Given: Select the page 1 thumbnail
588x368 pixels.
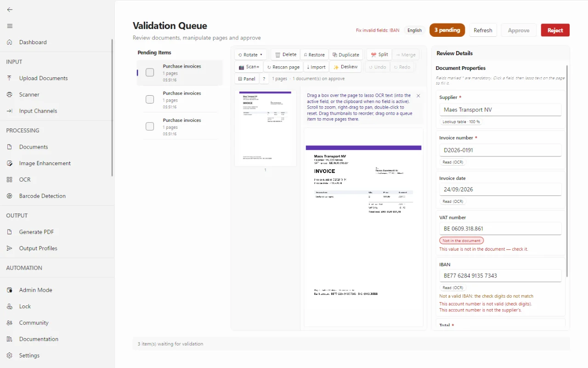Looking at the screenshot, I should pos(265,128).
